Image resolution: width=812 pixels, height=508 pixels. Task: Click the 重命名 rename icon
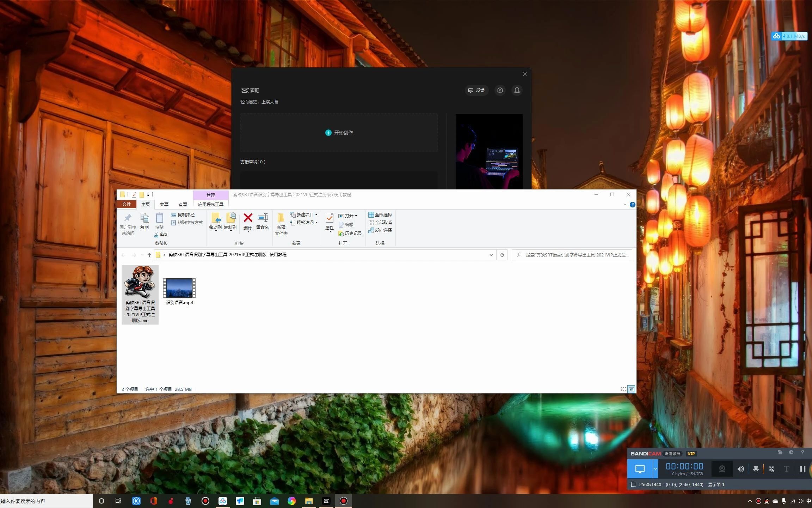coord(263,218)
